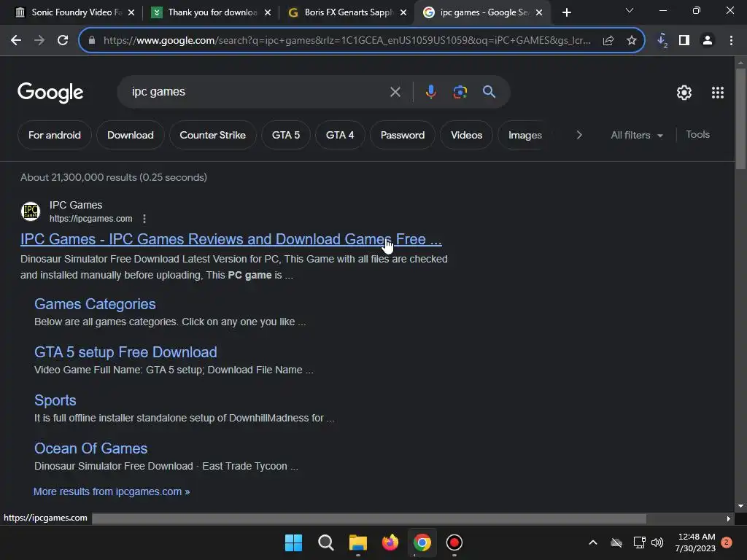Open the tab search chevron

[x=630, y=10]
